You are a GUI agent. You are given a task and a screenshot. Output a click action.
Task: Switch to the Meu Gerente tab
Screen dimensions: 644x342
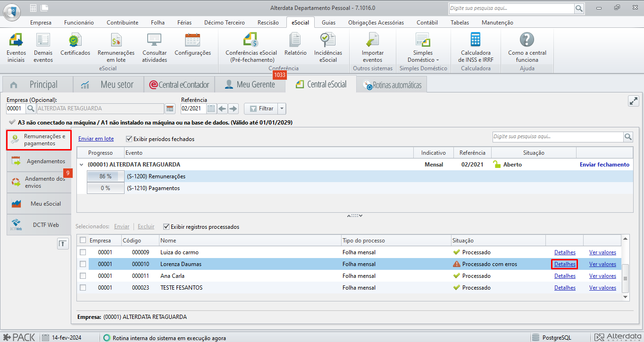pos(250,84)
